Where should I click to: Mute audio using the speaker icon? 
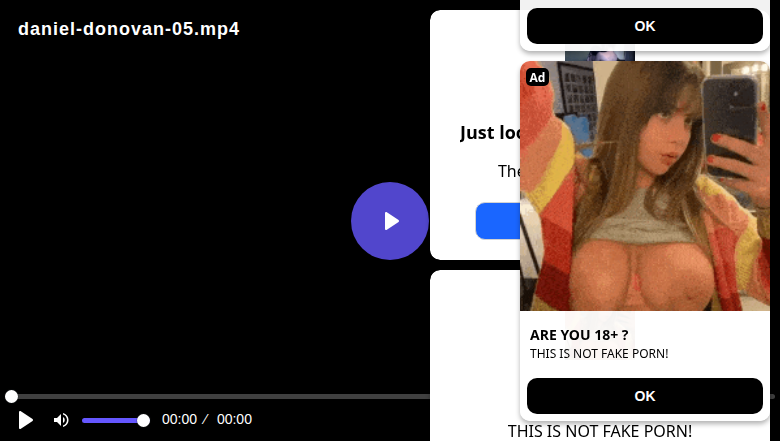[61, 420]
